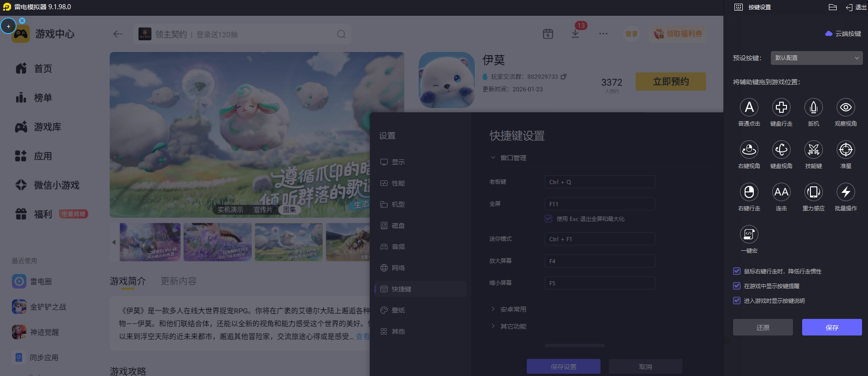Click the 还原 button in key settings
The width and height of the screenshot is (868, 376).
(763, 327)
